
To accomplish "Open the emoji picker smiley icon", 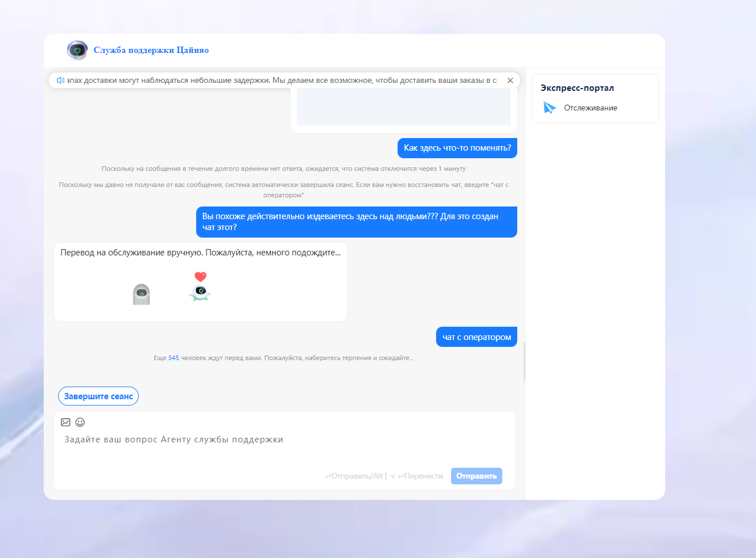I will tap(80, 422).
